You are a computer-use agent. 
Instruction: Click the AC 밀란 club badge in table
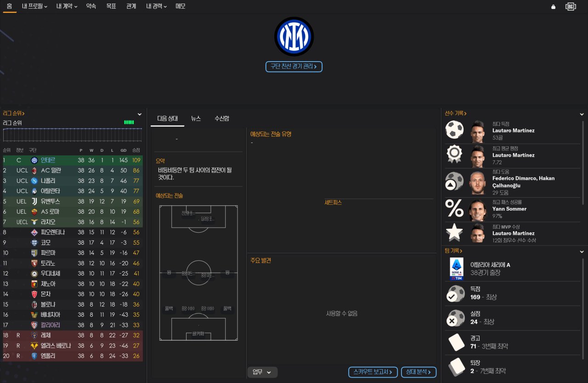pos(34,171)
